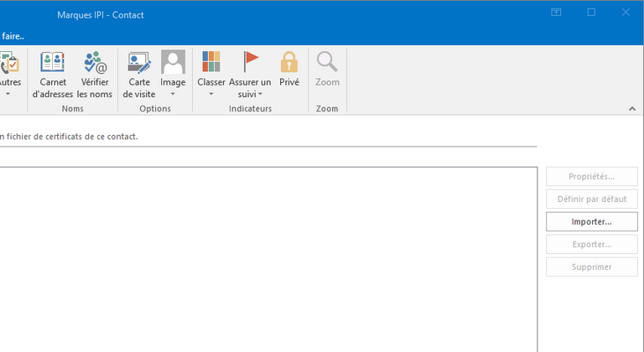The width and height of the screenshot is (644, 352).
Task: Collapse the ribbon with the chevron
Action: coord(631,109)
